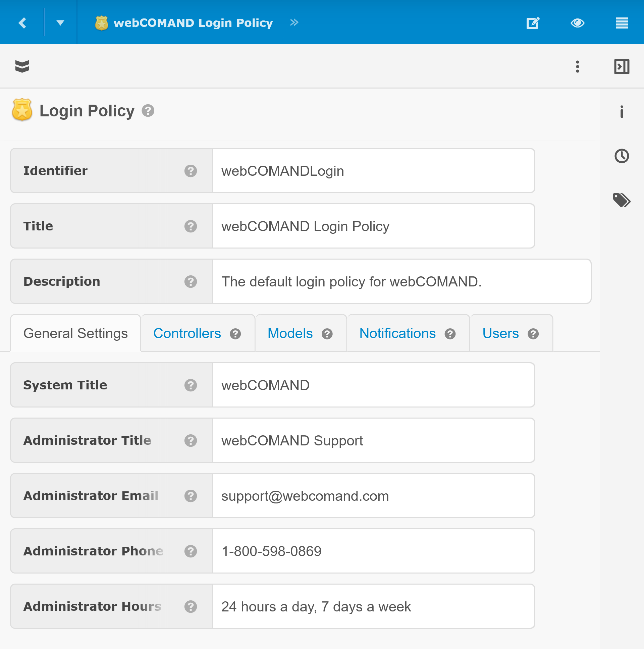Click help icon beside Login Policy heading
Viewport: 644px width, 649px height.
148,111
